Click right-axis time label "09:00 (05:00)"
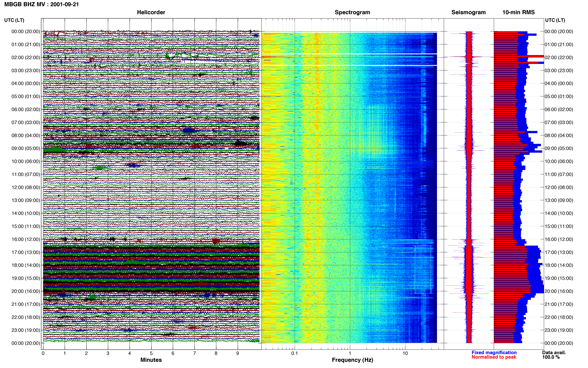 pos(559,148)
